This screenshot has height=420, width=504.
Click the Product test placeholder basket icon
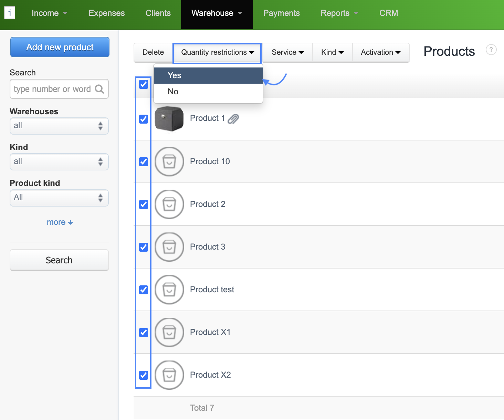pos(169,290)
